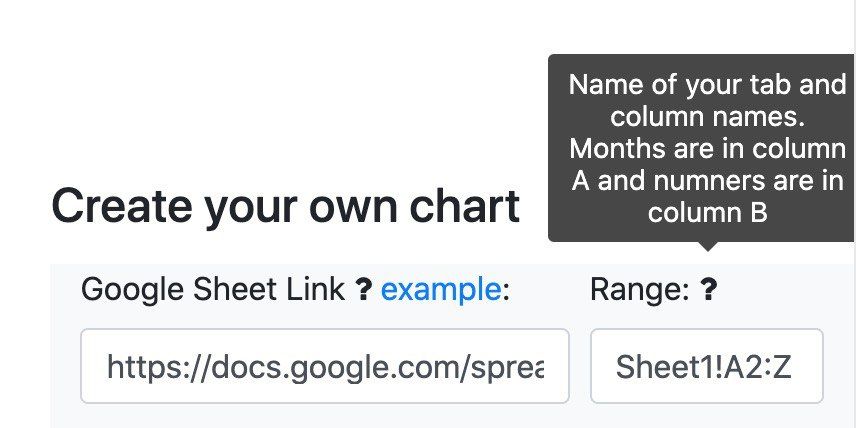
Task: Focus the Google Sheet URL input field
Action: 324,366
